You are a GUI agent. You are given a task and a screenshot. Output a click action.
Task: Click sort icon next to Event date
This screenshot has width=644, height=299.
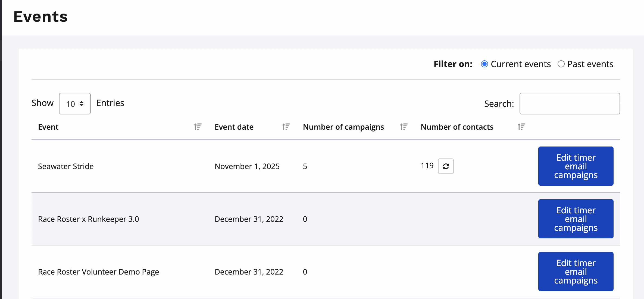point(286,127)
